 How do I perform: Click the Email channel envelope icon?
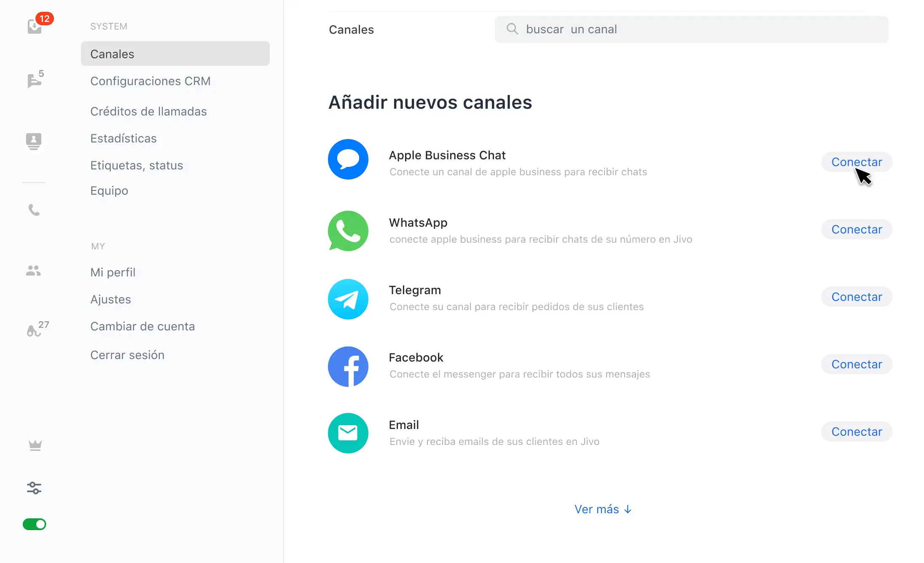[348, 433]
